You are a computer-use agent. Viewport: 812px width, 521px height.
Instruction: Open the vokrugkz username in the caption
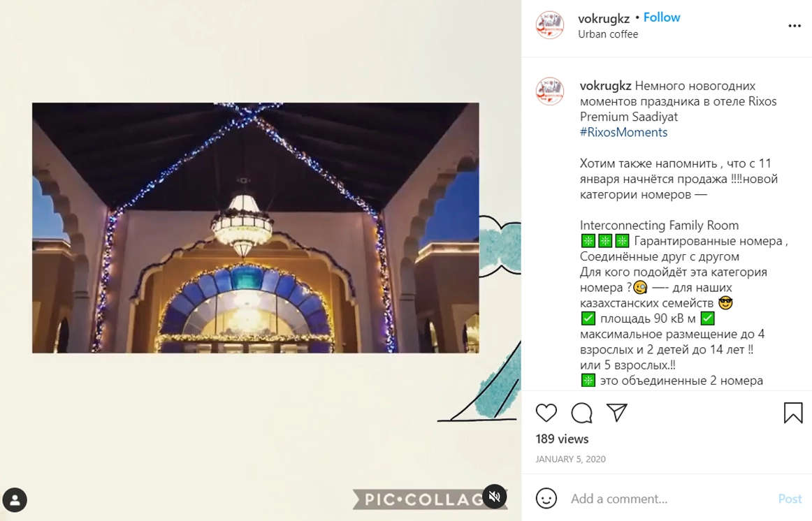tap(605, 86)
